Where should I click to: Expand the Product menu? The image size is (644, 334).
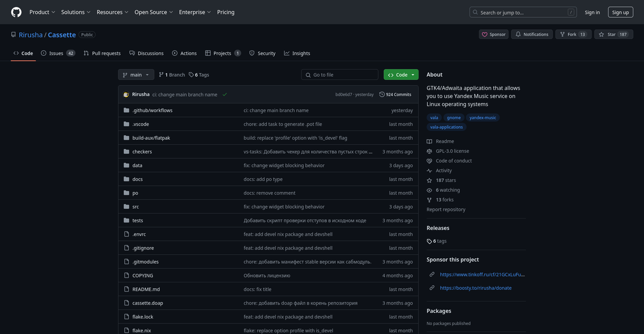(x=42, y=12)
